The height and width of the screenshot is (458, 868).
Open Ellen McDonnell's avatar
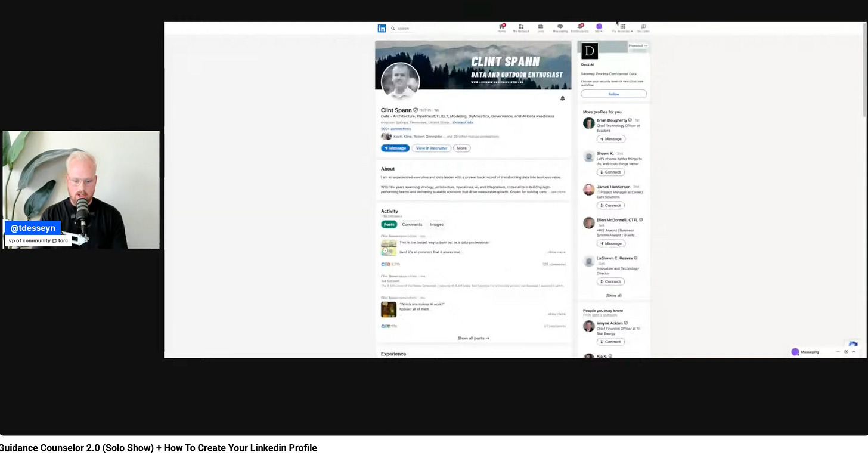pyautogui.click(x=588, y=222)
